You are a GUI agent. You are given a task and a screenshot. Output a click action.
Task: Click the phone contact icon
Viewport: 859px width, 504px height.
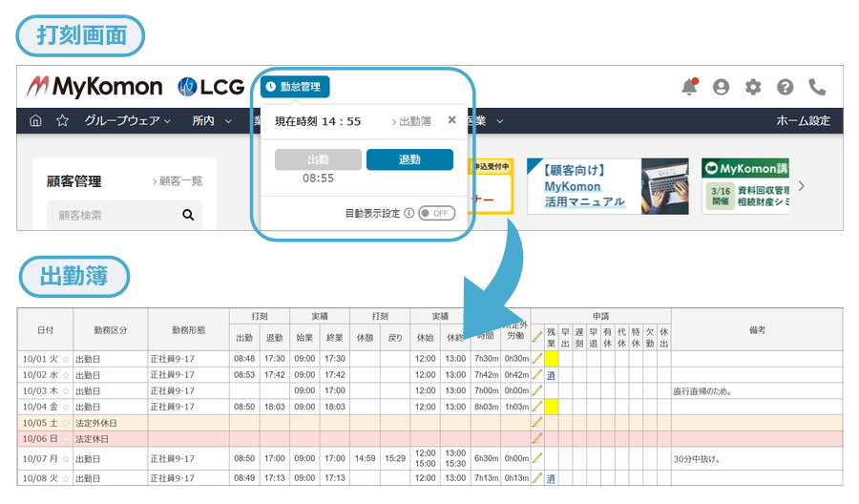[817, 87]
